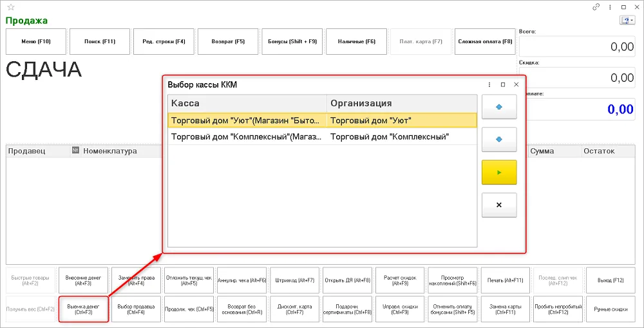The image size is (644, 328).
Task: Click the Всего amount field
Action: pyautogui.click(x=578, y=46)
